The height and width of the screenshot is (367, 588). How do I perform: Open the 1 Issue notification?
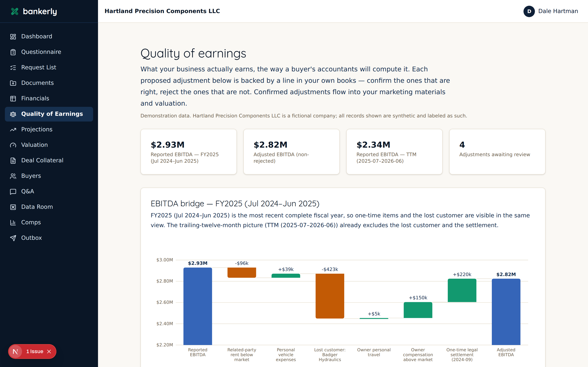[x=35, y=352]
